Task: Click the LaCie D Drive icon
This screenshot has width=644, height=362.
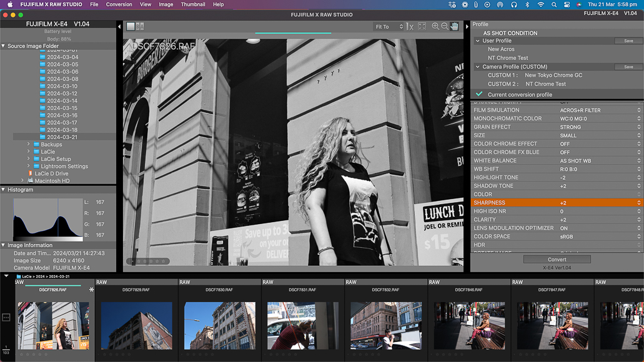Action: click(x=31, y=174)
